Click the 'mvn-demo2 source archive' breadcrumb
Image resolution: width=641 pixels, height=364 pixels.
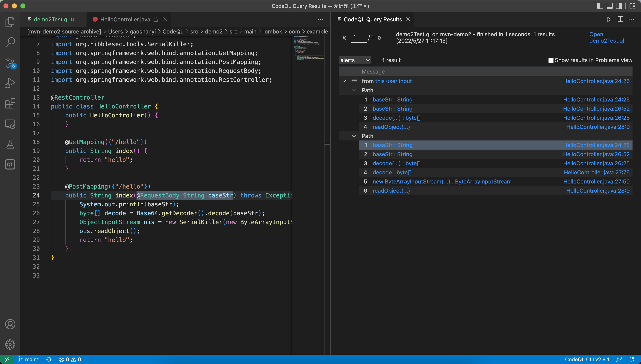coord(64,32)
